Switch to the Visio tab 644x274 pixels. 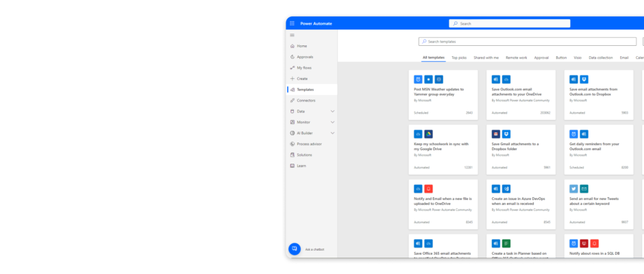click(578, 58)
